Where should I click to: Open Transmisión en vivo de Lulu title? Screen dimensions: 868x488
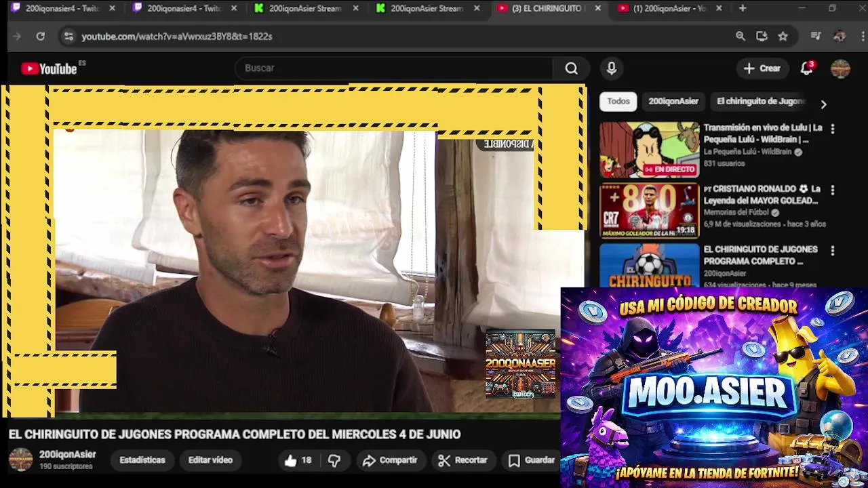click(x=762, y=134)
